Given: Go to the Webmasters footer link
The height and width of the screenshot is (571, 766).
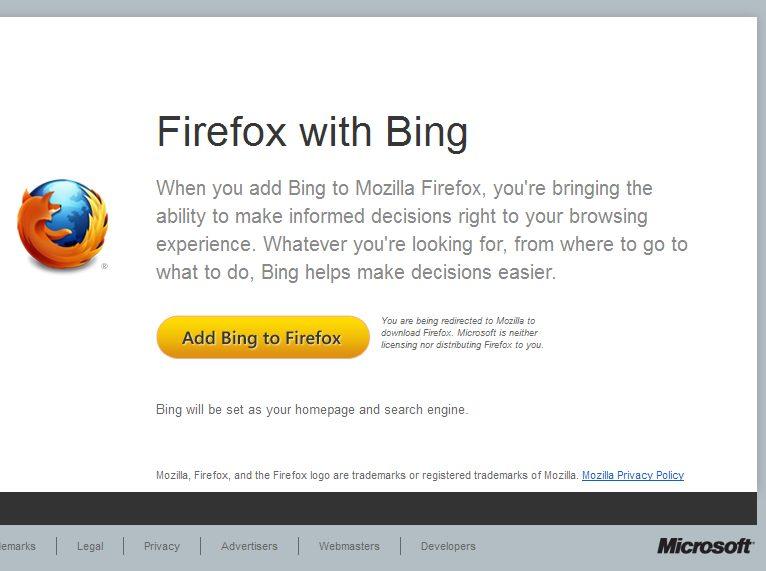Looking at the screenshot, I should tap(349, 546).
